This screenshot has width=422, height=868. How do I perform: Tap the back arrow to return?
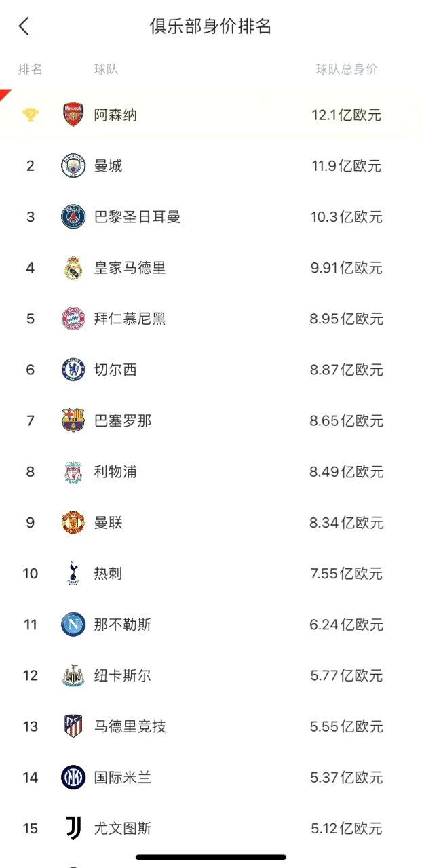pos(24,26)
